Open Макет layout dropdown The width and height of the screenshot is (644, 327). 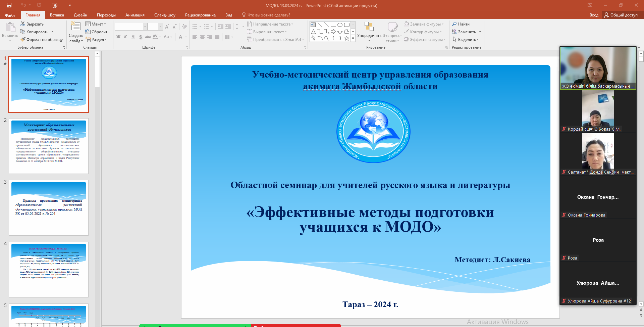coord(96,24)
